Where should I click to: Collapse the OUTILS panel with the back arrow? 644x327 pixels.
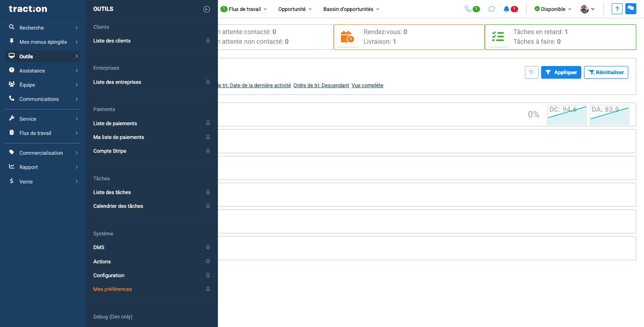click(207, 9)
